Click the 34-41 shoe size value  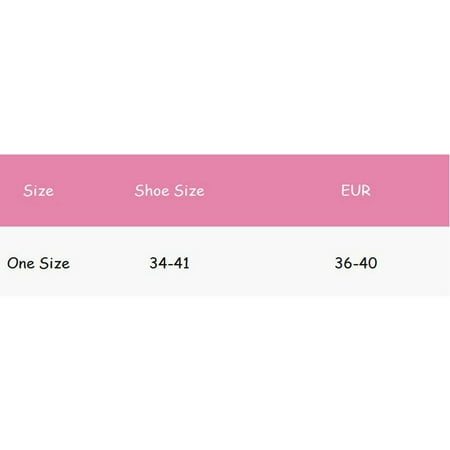169,263
